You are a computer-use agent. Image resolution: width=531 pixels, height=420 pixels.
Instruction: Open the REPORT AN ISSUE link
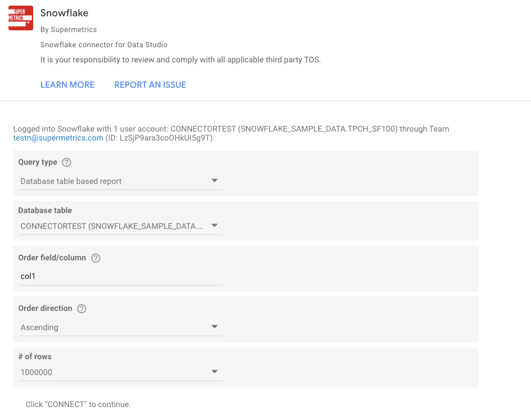[x=150, y=84]
